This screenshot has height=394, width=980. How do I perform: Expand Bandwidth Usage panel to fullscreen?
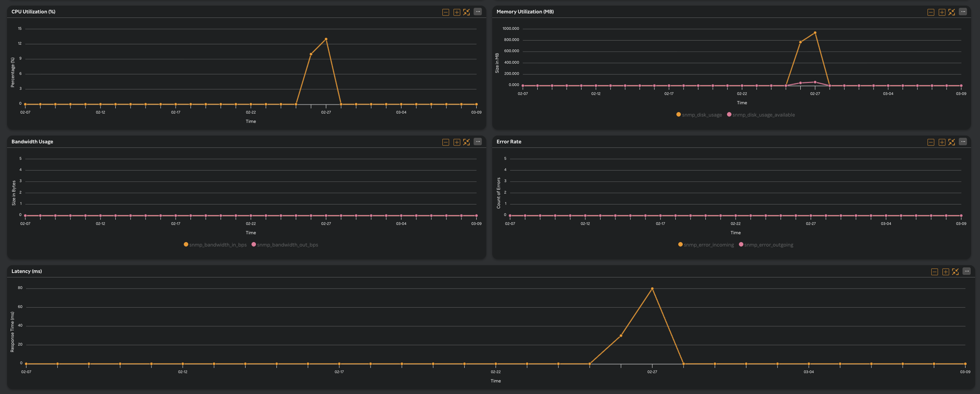coord(467,141)
